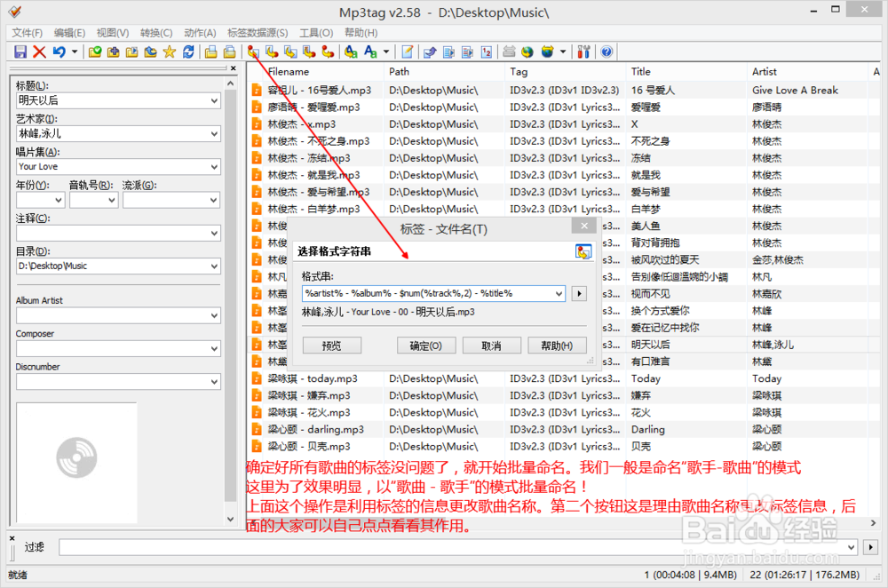Open the 编辑(E) menu
Screen dimensions: 888x588
pos(69,33)
